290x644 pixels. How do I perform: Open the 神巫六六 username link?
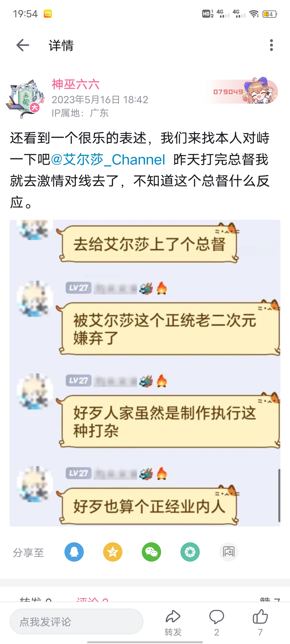tap(75, 85)
